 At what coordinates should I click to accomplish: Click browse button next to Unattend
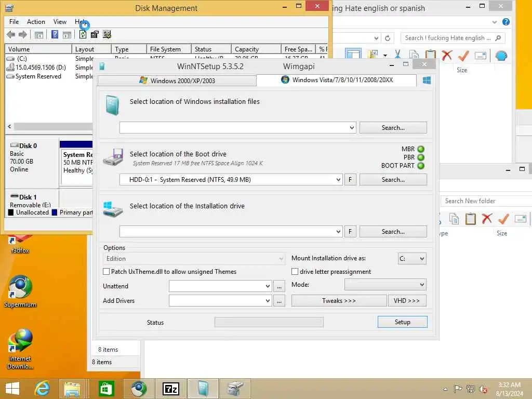click(x=279, y=286)
